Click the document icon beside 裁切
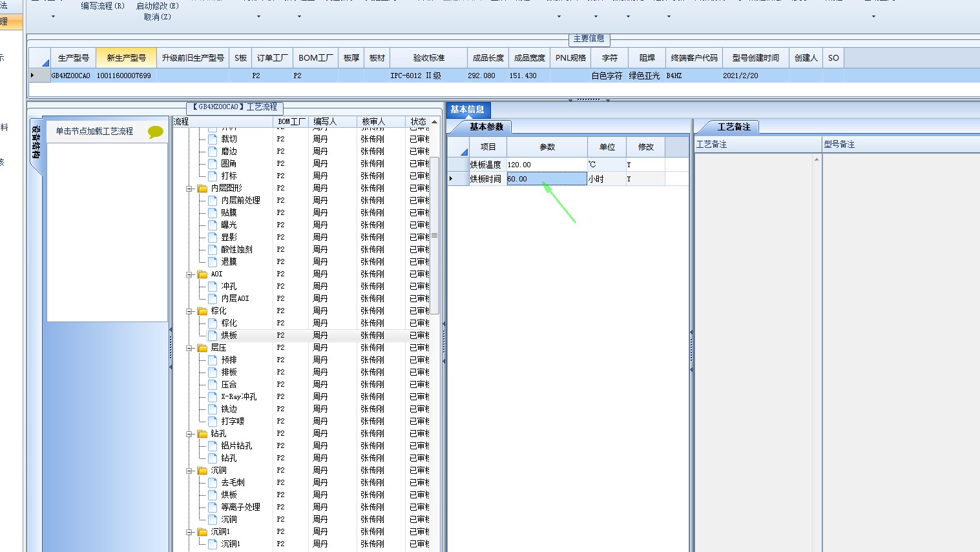 (x=213, y=139)
